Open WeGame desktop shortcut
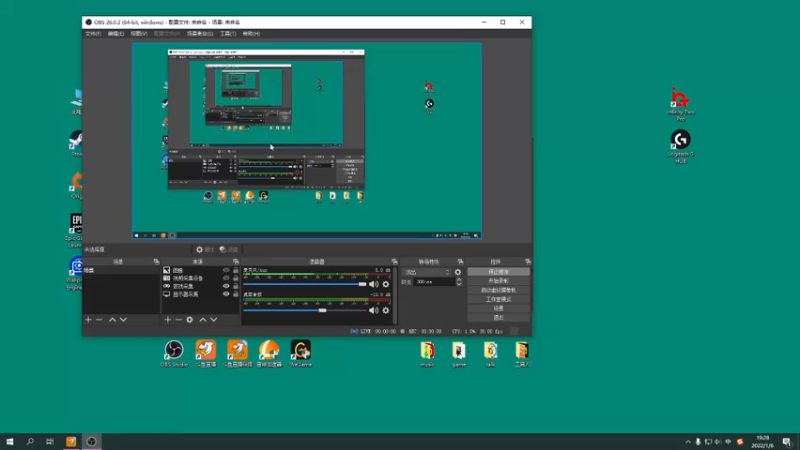This screenshot has height=450, width=800. [x=301, y=354]
